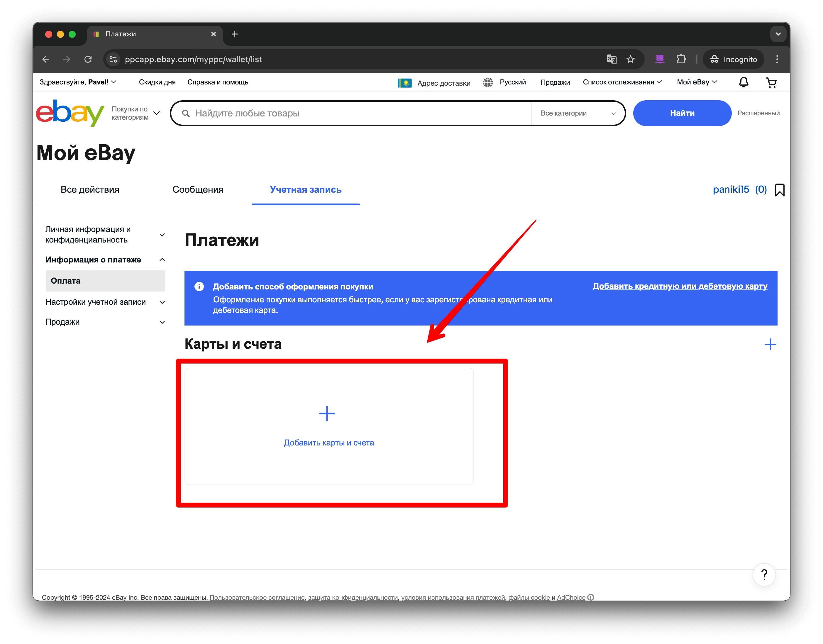Image resolution: width=823 pixels, height=644 pixels.
Task: Collapse Информация о платеже section
Action: pos(105,260)
